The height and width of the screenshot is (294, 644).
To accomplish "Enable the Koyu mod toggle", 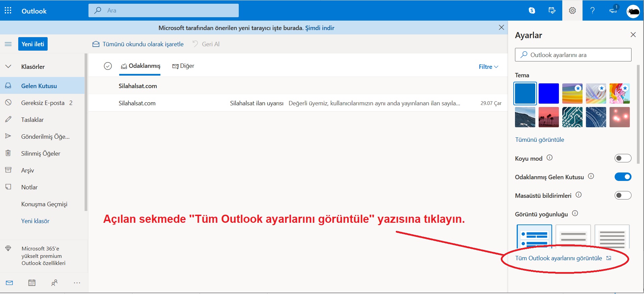I will (623, 158).
